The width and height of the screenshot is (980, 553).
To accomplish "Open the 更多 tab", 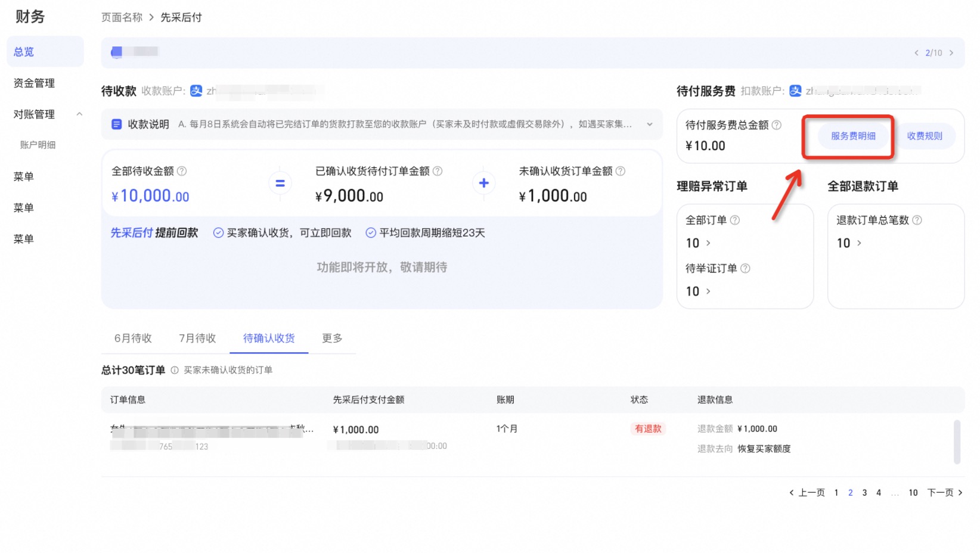I will [332, 338].
